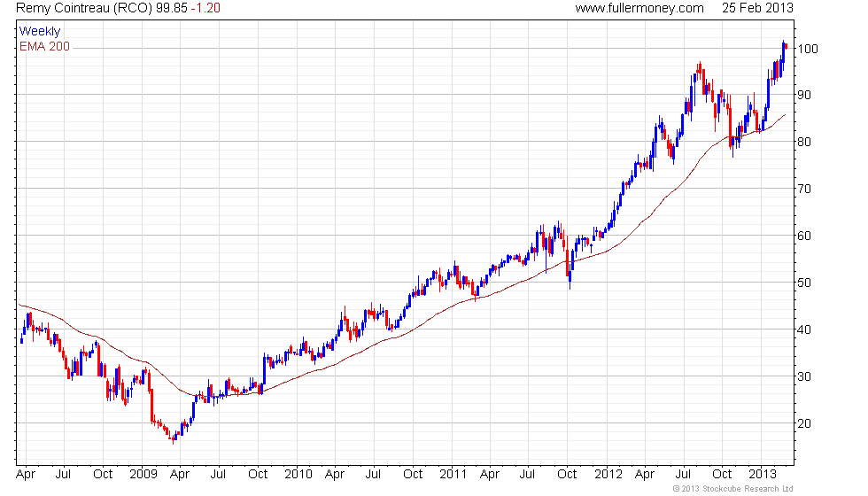Click the Weekly legend label
868x496 pixels.
[40, 32]
